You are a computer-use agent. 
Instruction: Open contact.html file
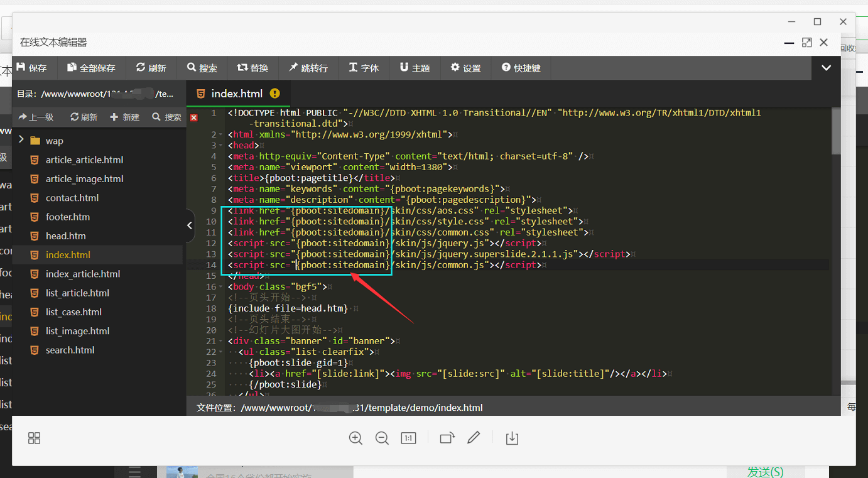72,198
